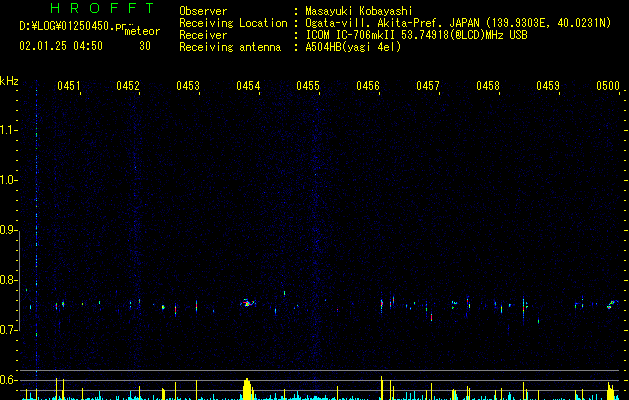This screenshot has width=629, height=400.
Task: Click the gray frequency range bracket on left axis
Action: coord(20,280)
